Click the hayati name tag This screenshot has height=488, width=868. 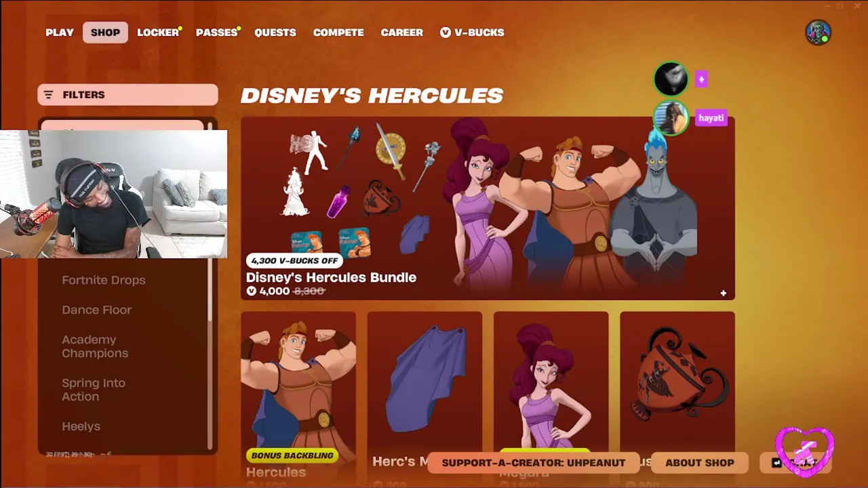711,118
